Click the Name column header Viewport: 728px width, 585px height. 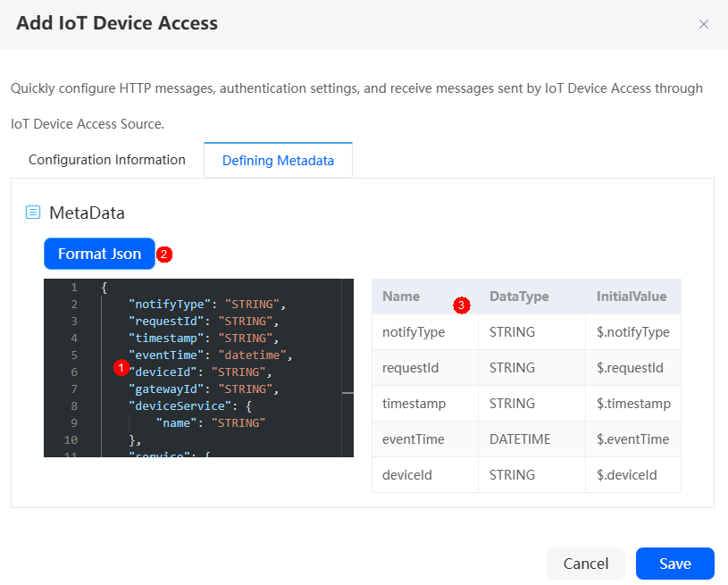(401, 297)
